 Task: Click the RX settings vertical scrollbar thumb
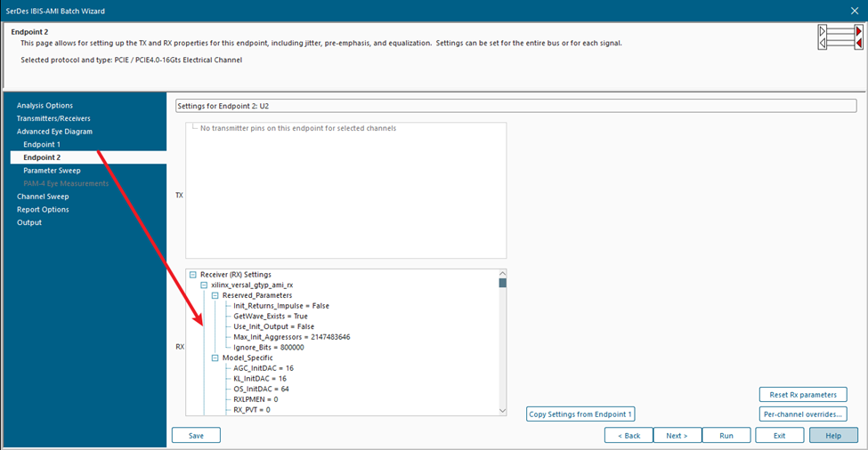tap(502, 284)
